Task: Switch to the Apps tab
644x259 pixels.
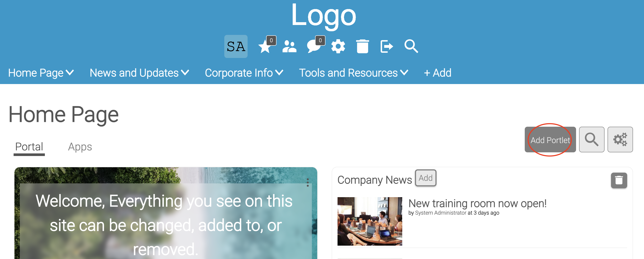Action: (x=80, y=147)
